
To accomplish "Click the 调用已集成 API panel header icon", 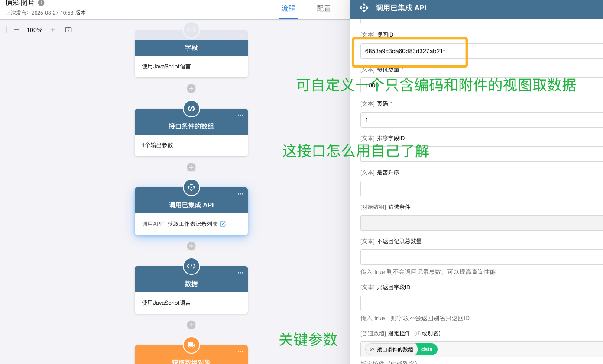I will click(364, 7).
